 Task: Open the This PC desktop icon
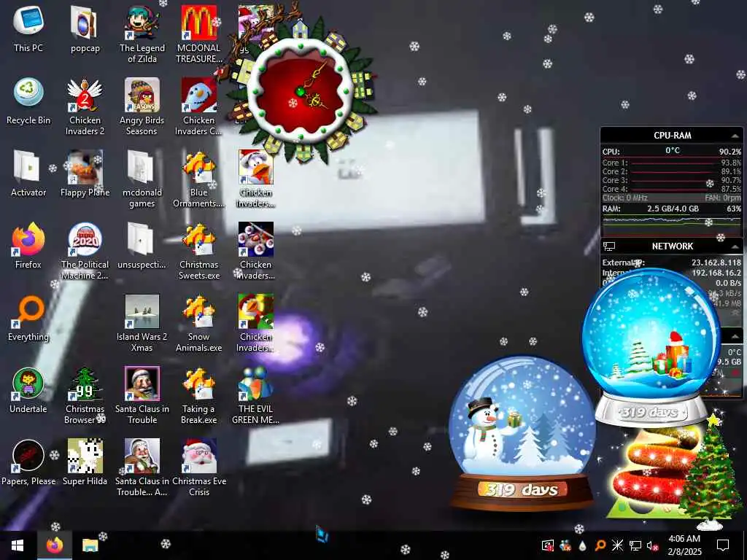(28, 28)
